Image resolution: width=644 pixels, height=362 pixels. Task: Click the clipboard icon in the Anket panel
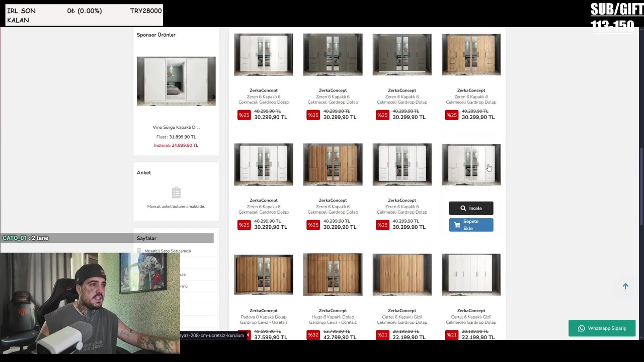[176, 193]
